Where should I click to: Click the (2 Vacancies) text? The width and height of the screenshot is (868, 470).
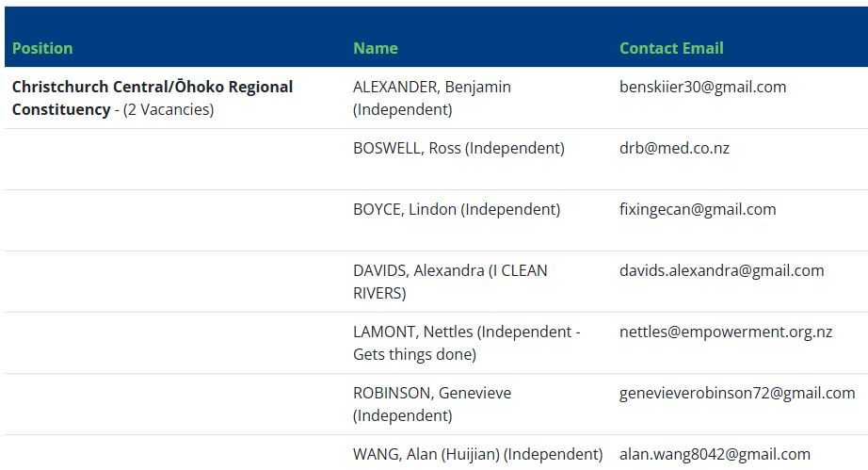click(169, 109)
